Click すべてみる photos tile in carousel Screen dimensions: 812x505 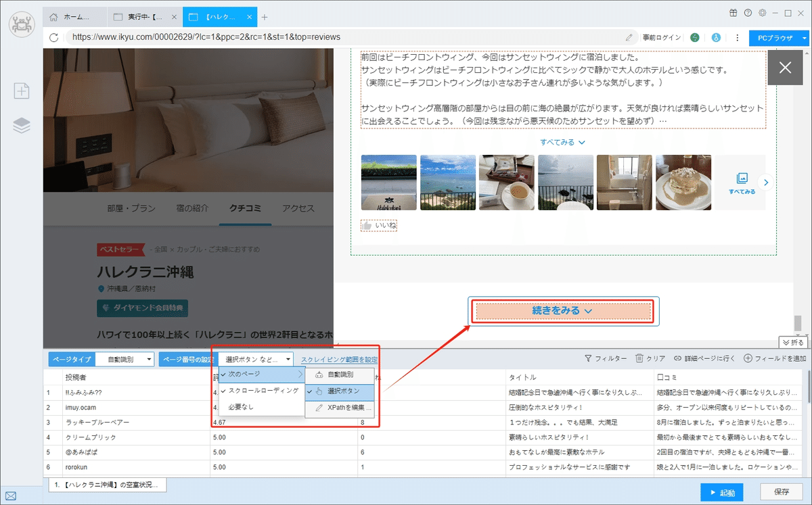[x=742, y=182]
